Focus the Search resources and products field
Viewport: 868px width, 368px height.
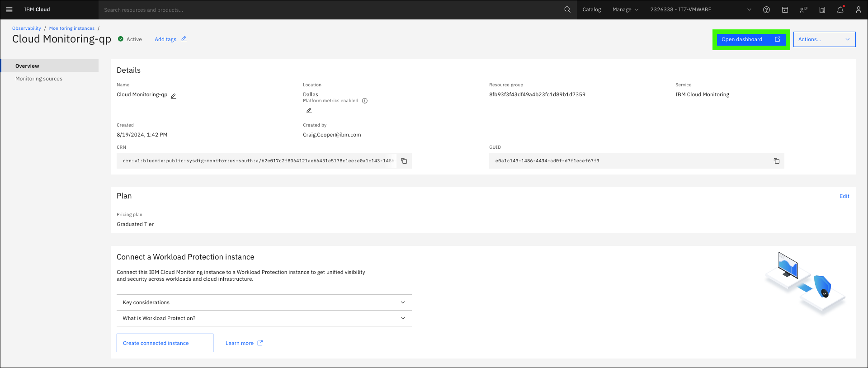point(332,9)
